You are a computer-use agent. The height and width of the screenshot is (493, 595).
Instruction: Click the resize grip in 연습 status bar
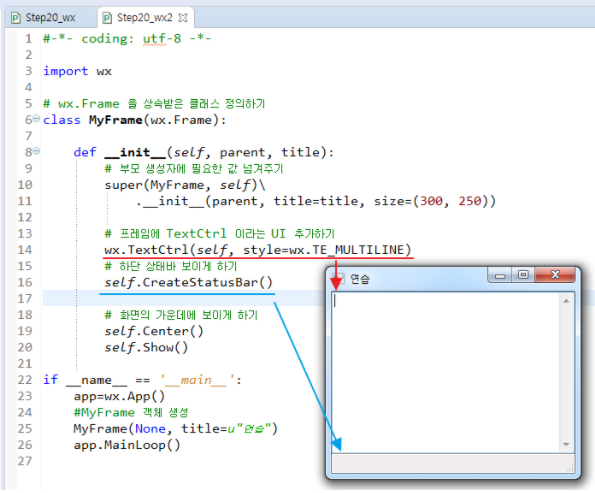[570, 469]
